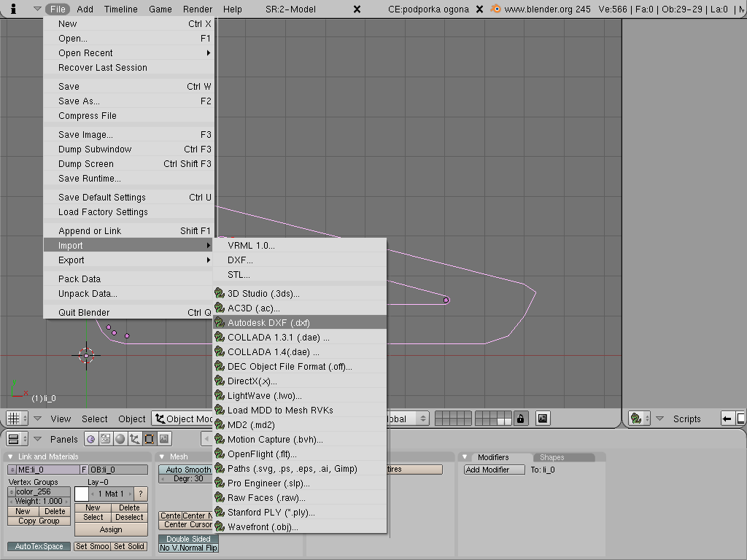
Task: Toggle the Double Sided option
Action: [188, 539]
